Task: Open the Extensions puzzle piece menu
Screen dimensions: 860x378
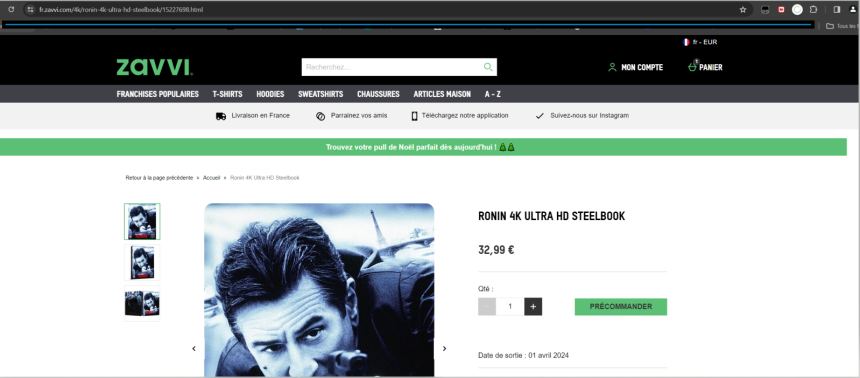Action: click(813, 9)
